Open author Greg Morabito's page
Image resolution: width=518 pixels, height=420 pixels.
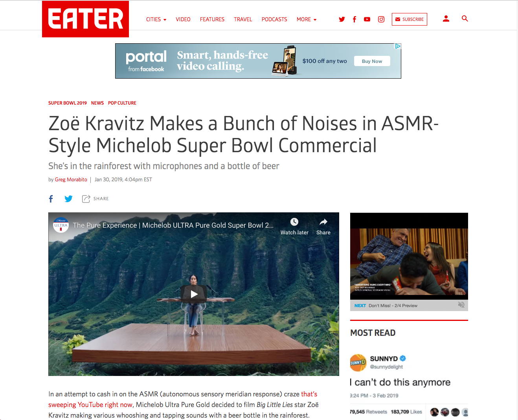71,179
